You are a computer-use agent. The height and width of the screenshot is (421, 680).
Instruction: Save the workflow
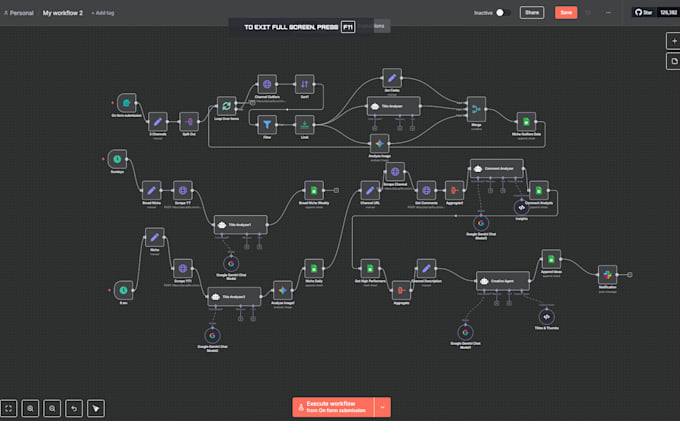pos(566,13)
